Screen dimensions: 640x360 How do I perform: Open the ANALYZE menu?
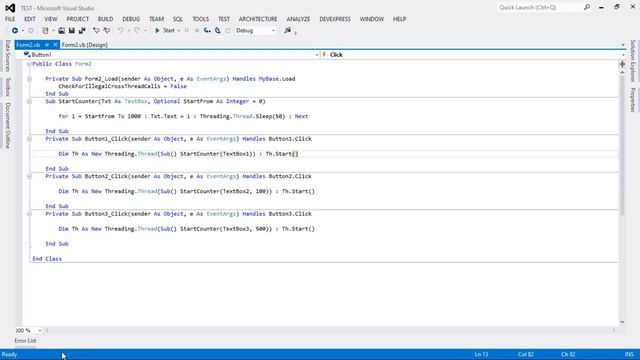(x=298, y=19)
